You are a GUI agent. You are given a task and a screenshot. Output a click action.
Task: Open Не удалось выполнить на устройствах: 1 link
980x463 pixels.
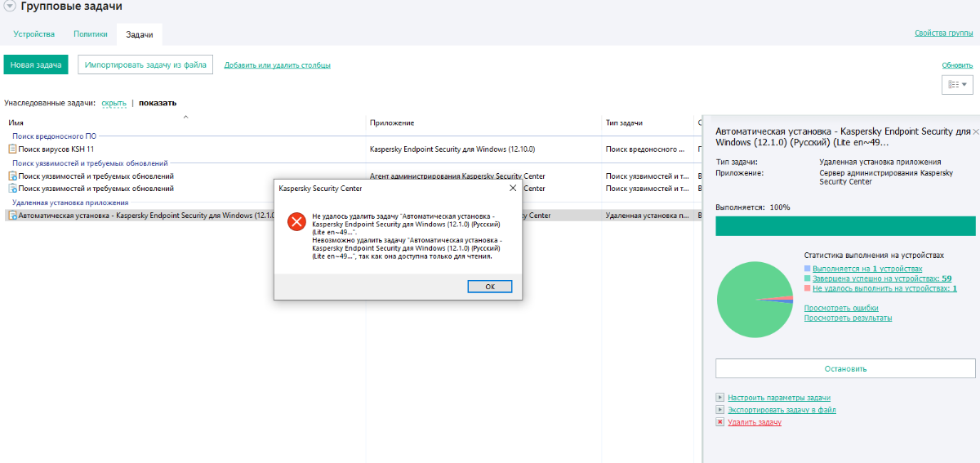(884, 288)
